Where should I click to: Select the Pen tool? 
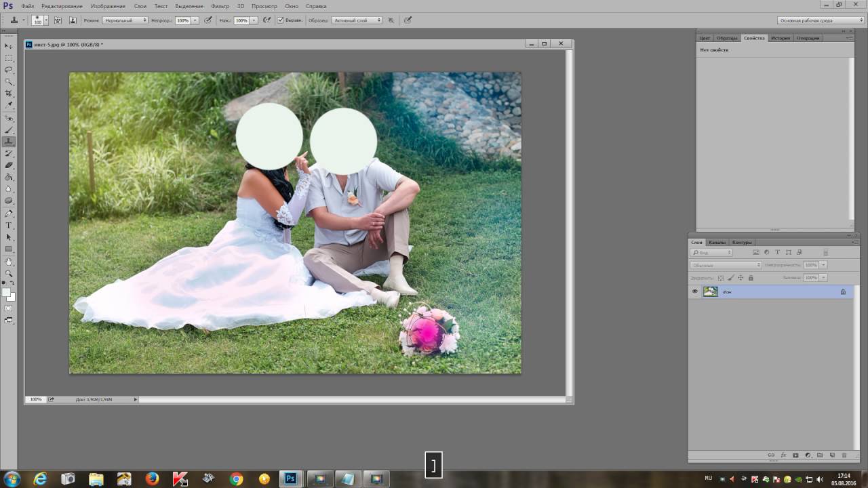tap(9, 213)
